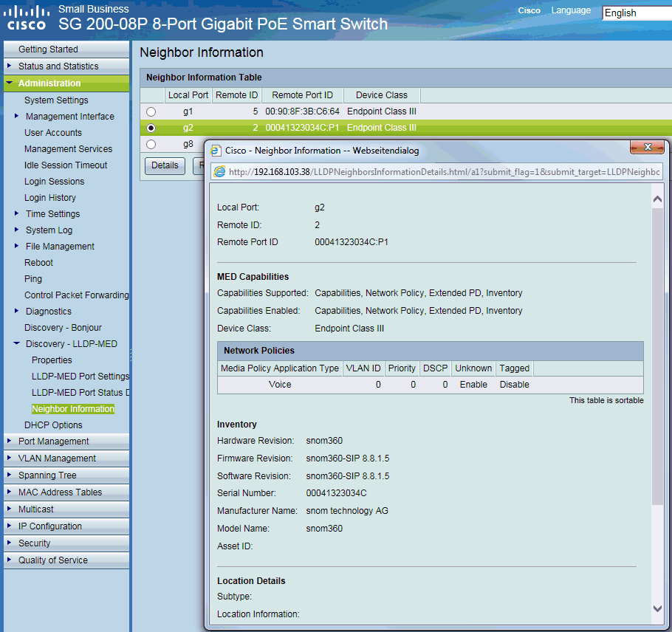Open Login Sessions page

pos(54,181)
